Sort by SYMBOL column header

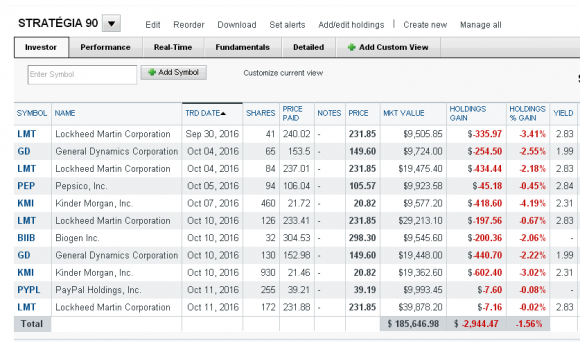(x=32, y=113)
